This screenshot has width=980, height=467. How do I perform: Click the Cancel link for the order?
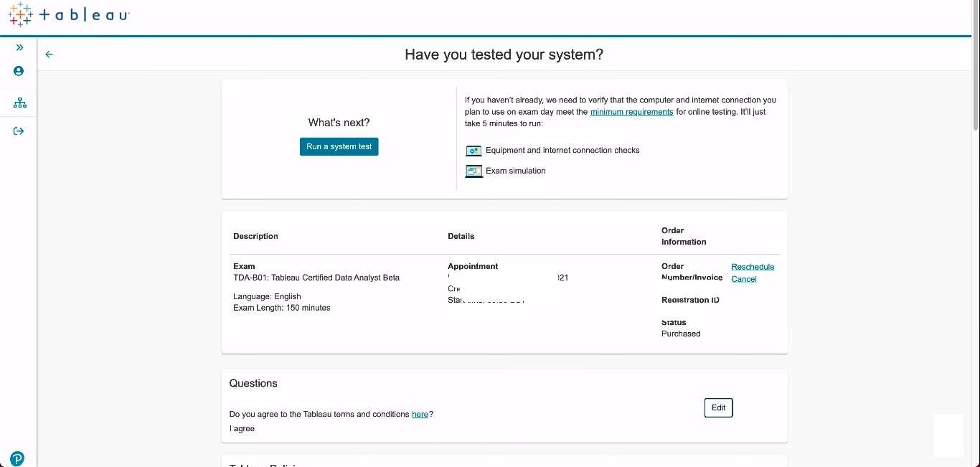pyautogui.click(x=744, y=279)
